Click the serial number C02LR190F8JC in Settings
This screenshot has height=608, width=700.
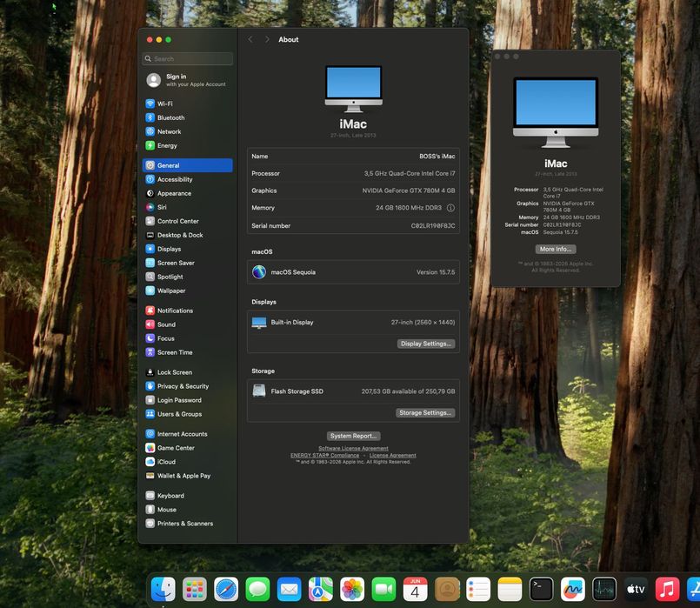(x=433, y=226)
